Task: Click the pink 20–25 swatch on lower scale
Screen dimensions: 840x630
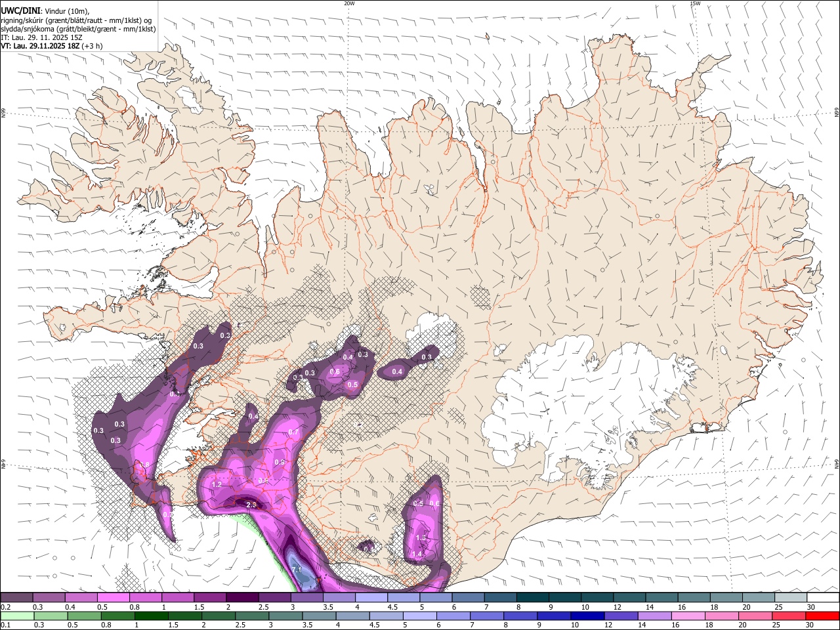Action: [x=756, y=616]
